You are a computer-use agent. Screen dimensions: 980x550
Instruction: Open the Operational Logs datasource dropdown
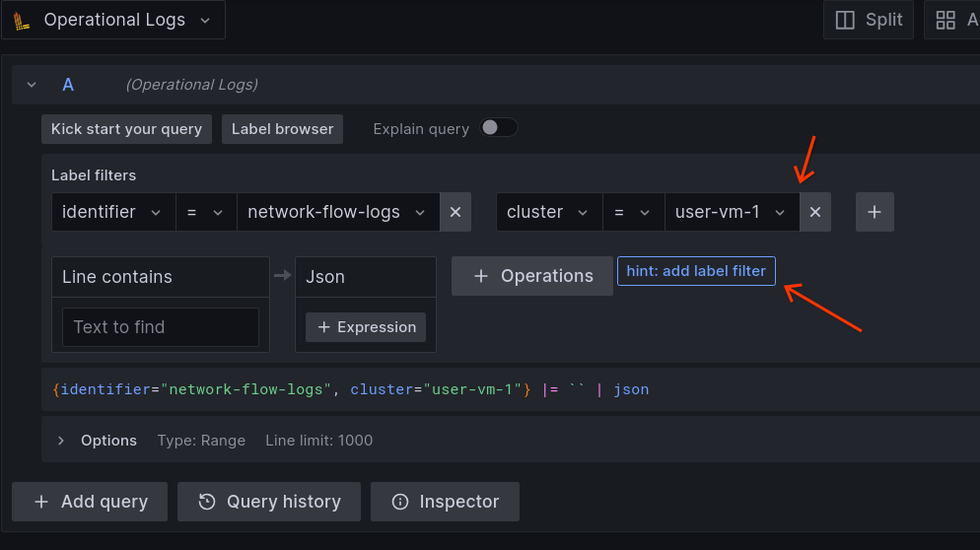(113, 20)
